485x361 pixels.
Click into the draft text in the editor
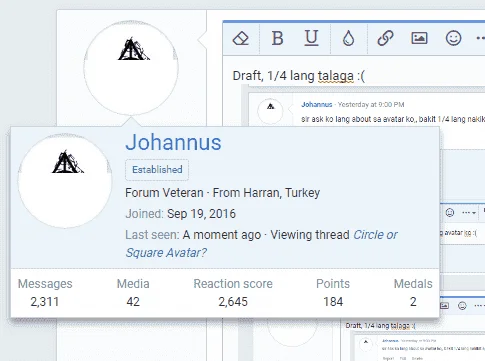pyautogui.click(x=299, y=76)
